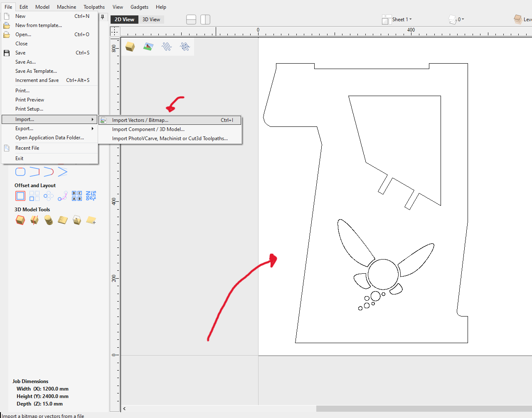
Task: Select Print in the File menu
Action: coord(49,91)
